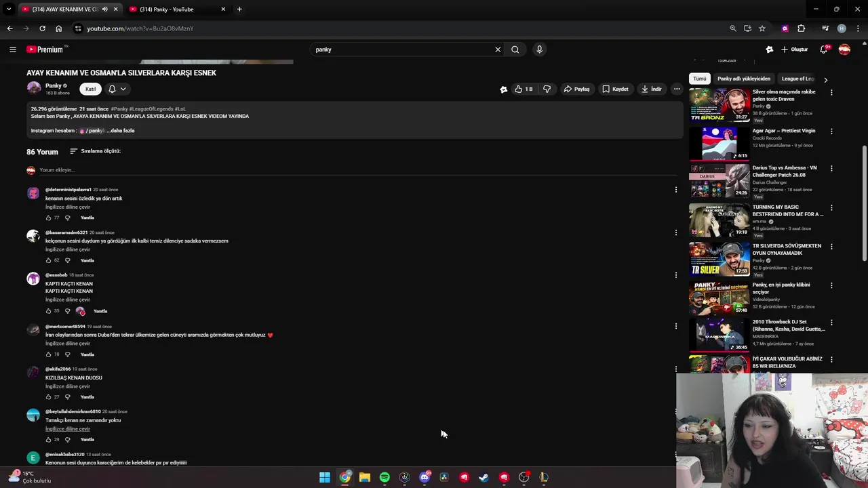Open Panky channel avatar under the title
This screenshot has height=488, width=868.
click(34, 88)
